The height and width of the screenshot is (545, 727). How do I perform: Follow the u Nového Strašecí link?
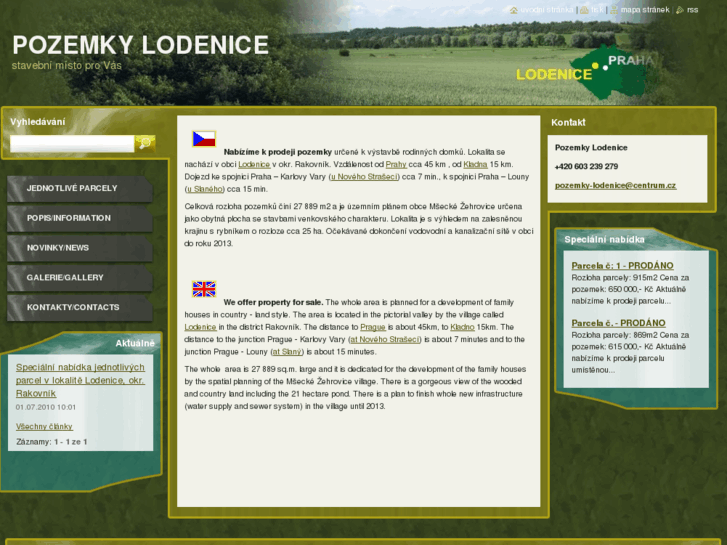coord(364,177)
